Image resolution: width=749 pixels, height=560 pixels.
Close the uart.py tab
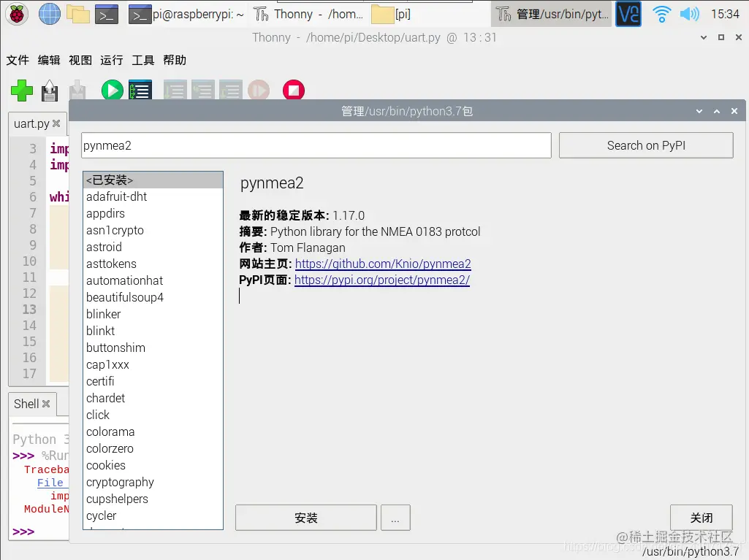tap(56, 123)
